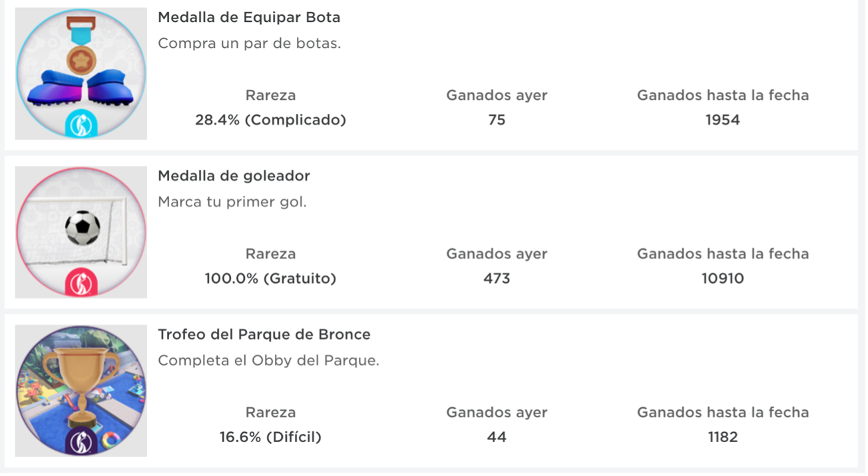Open the goleador soccer goal badge image
Image resolution: width=868 pixels, height=476 pixels.
(81, 232)
